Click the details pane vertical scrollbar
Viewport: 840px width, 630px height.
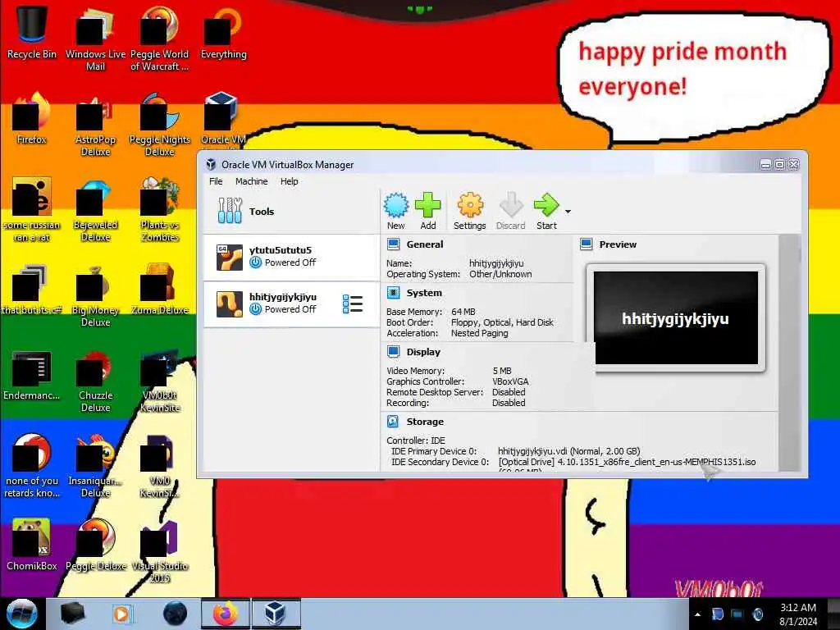(x=789, y=353)
